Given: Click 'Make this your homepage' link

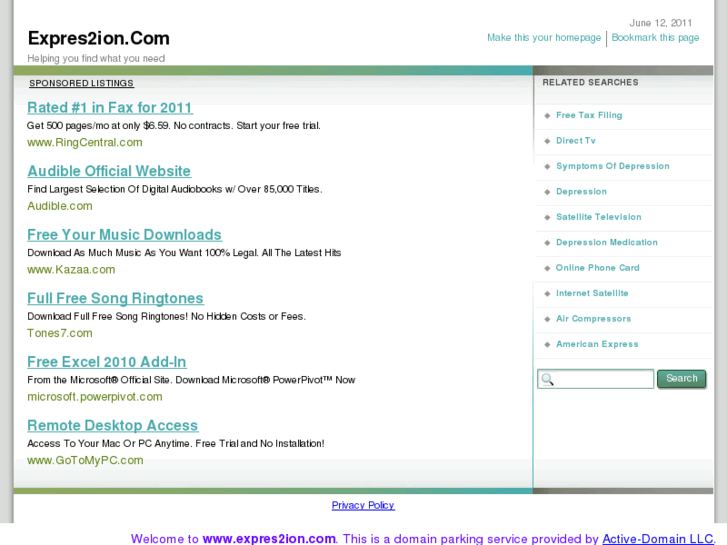Looking at the screenshot, I should (x=544, y=38).
